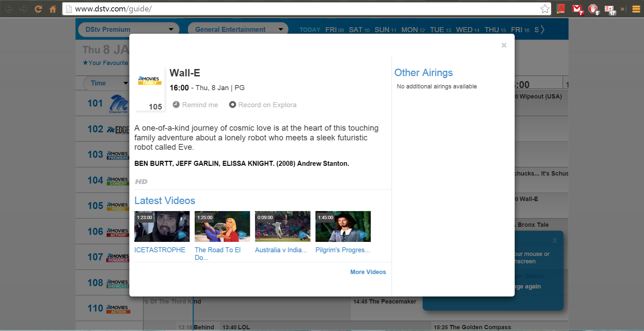Image resolution: width=644 pixels, height=331 pixels.
Task: Open the General Entertainment genre dropdown
Action: tap(238, 29)
